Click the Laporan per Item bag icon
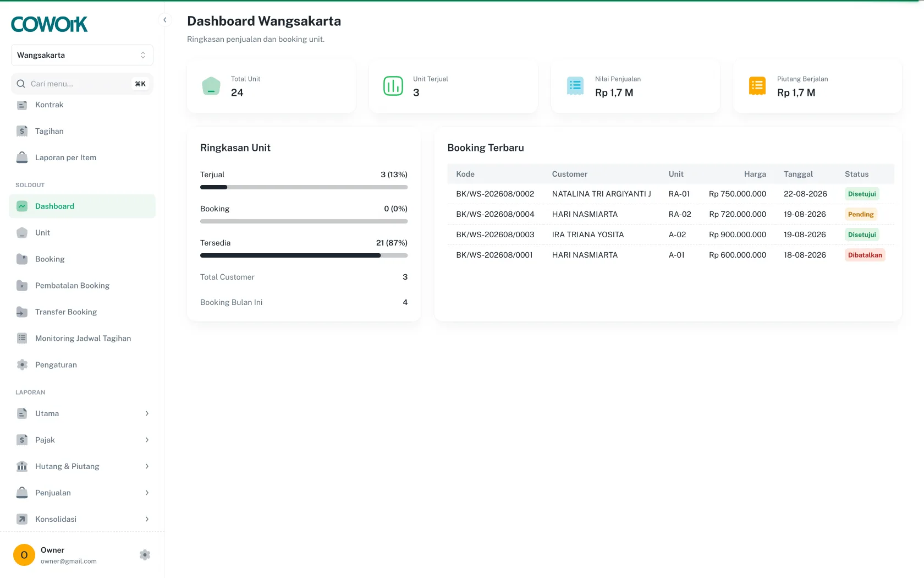This screenshot has width=924, height=578. click(x=22, y=157)
